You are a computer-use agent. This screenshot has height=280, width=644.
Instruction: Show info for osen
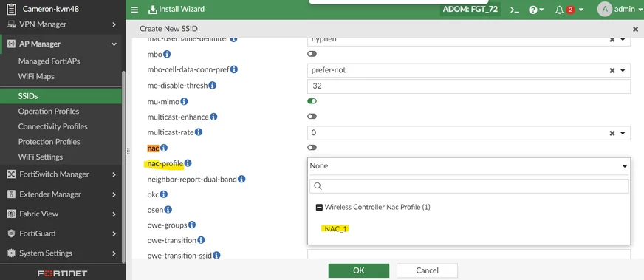click(x=168, y=210)
